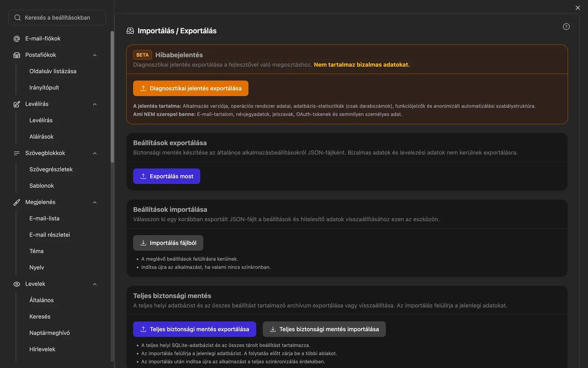Click the Levelek eye icon
The height and width of the screenshot is (368, 588).
click(17, 284)
